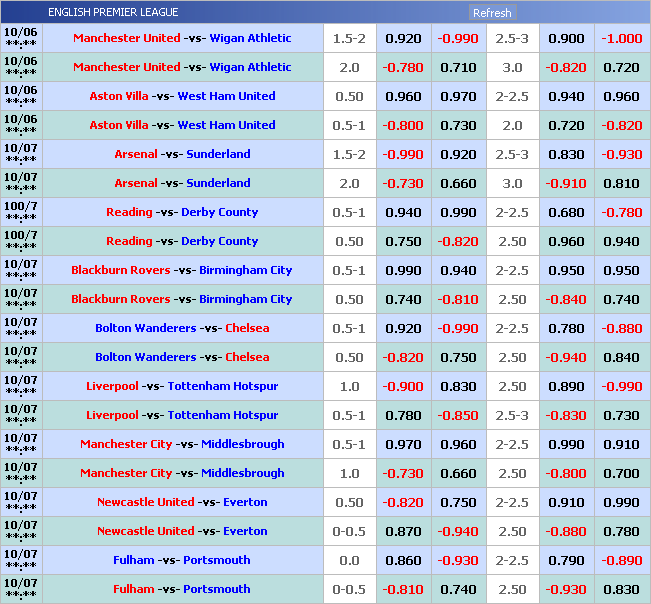The image size is (651, 604).
Task: Open Derby County in the 0.50 handicap row
Action: [x=219, y=241]
